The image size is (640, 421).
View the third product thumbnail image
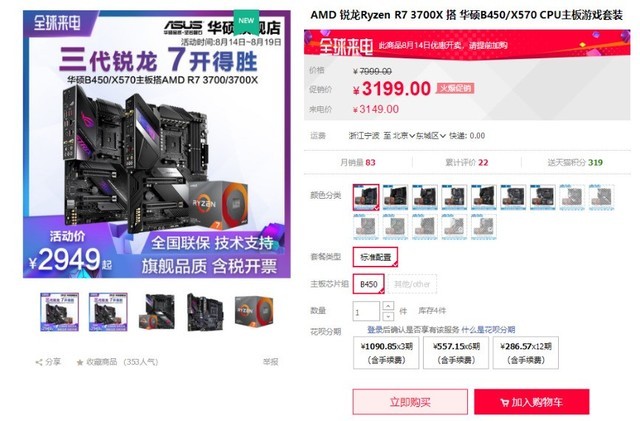[157, 312]
